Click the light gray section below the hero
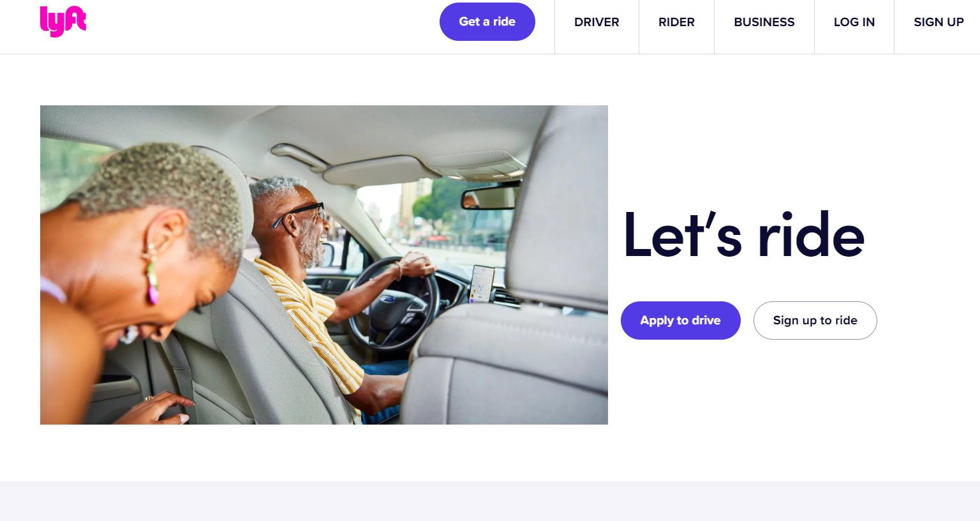The width and height of the screenshot is (980, 521). point(490,501)
